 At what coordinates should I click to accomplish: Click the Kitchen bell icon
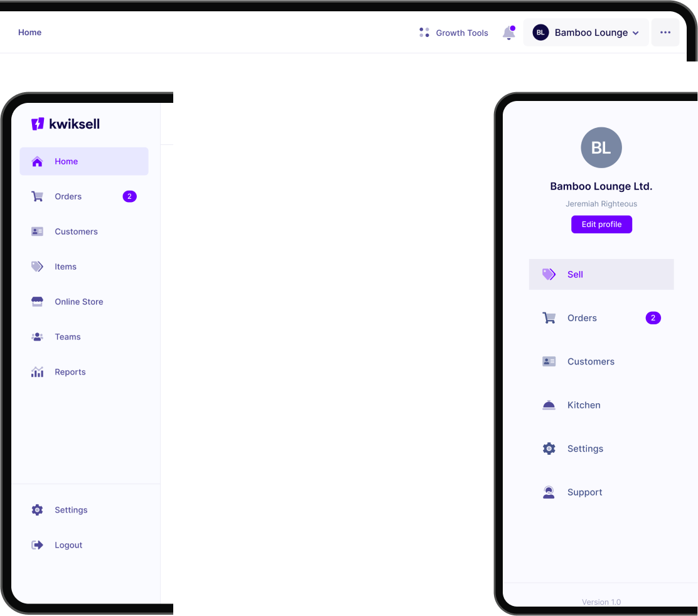[x=549, y=405]
